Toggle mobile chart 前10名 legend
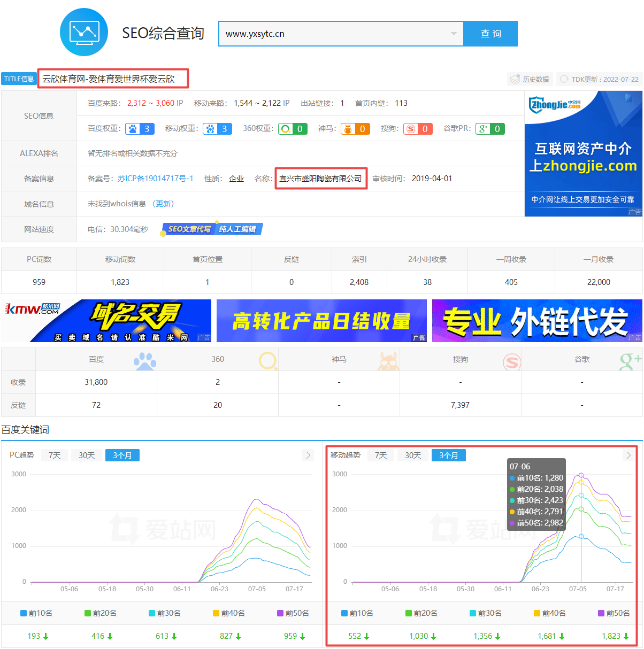 (x=357, y=613)
